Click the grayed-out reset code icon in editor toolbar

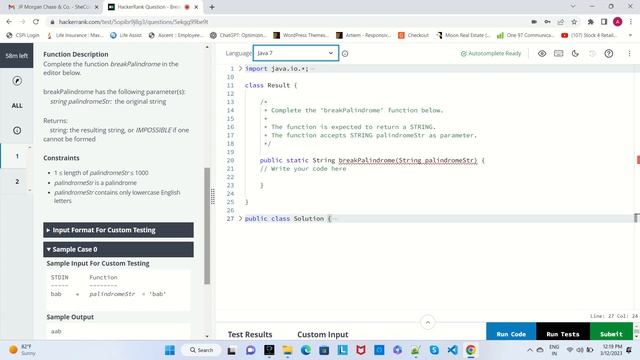(x=592, y=53)
